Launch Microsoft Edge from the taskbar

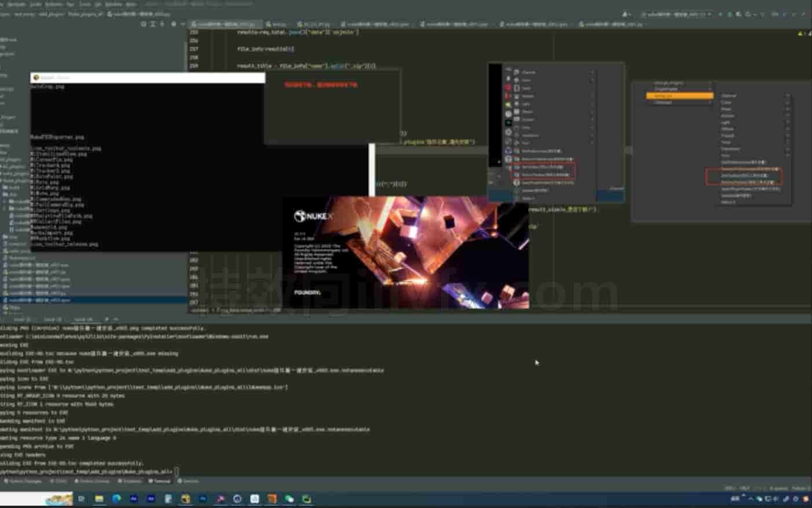116,499
